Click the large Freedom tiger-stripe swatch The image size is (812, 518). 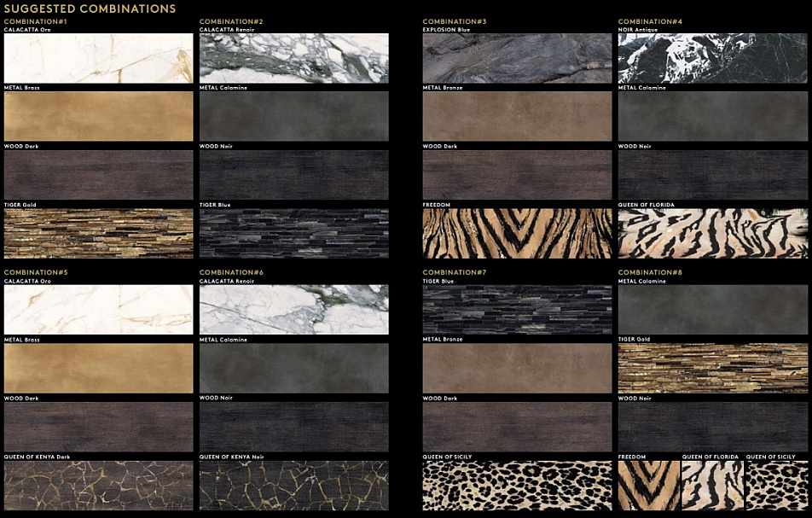pos(517,233)
